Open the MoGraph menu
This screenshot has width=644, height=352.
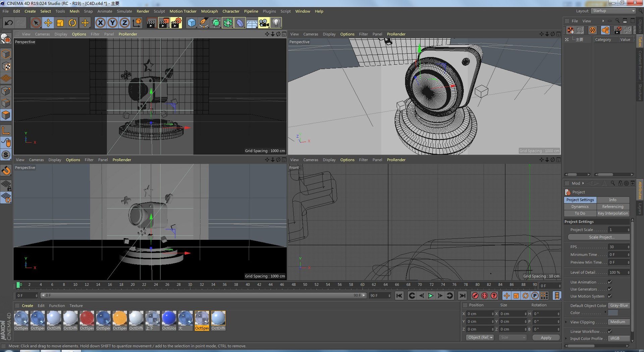pos(209,11)
